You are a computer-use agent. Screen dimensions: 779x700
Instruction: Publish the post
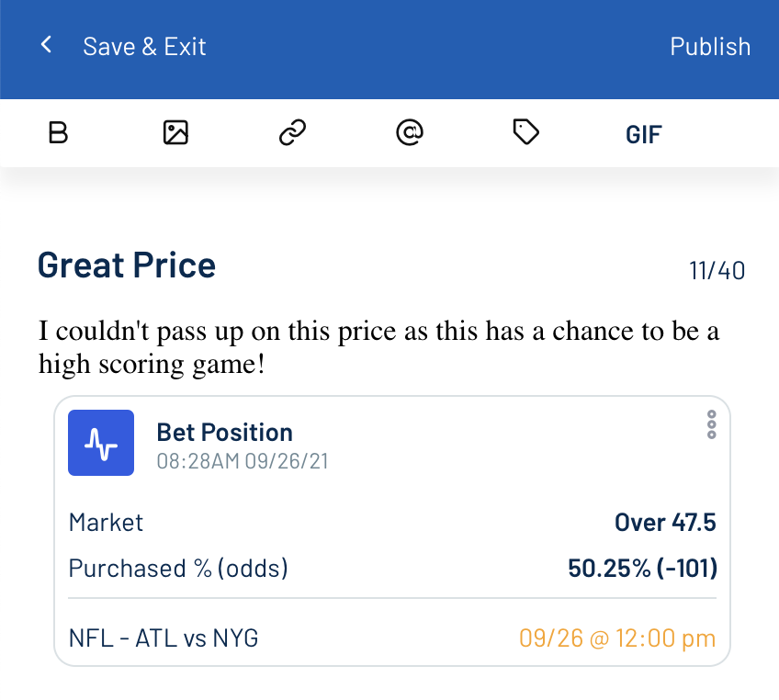point(710,47)
